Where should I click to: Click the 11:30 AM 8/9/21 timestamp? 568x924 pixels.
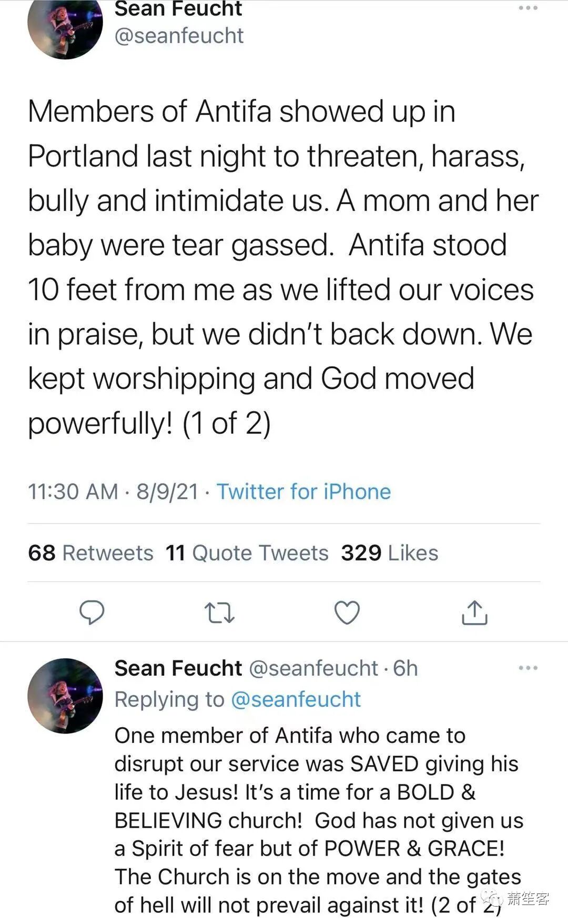pyautogui.click(x=113, y=492)
